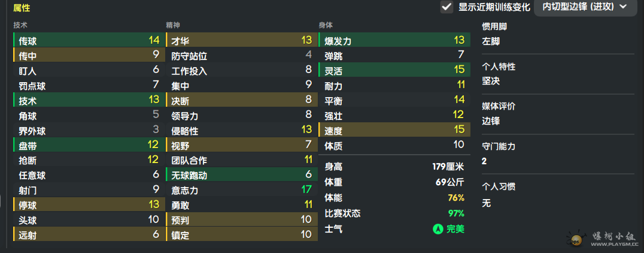The height and width of the screenshot is (253, 644).
Task: Click the 身体 column header
Action: (x=326, y=25)
